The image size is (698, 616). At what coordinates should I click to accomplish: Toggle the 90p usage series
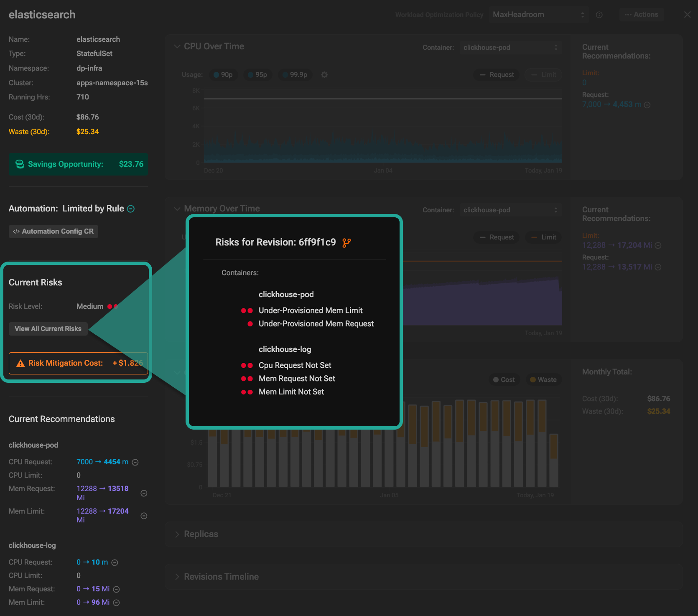[x=223, y=75]
